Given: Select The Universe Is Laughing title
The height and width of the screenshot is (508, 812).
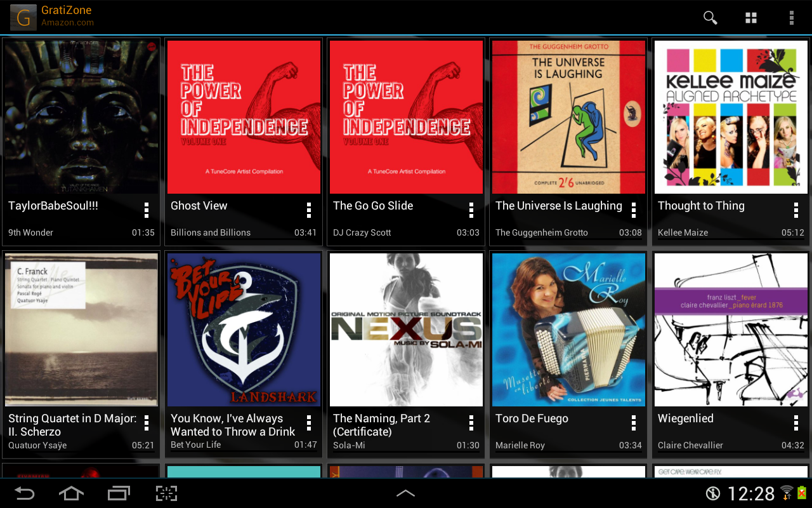Looking at the screenshot, I should tap(559, 206).
